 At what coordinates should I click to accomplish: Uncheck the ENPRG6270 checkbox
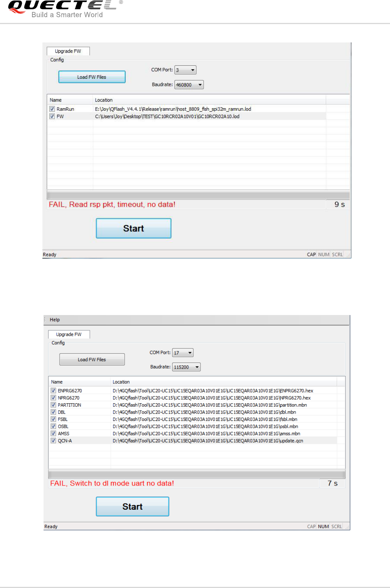tap(53, 391)
